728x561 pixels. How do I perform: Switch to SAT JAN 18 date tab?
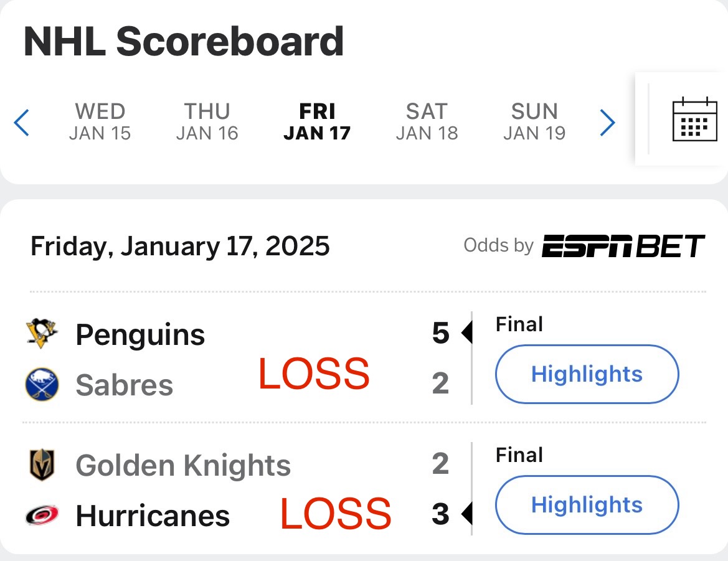pyautogui.click(x=427, y=121)
